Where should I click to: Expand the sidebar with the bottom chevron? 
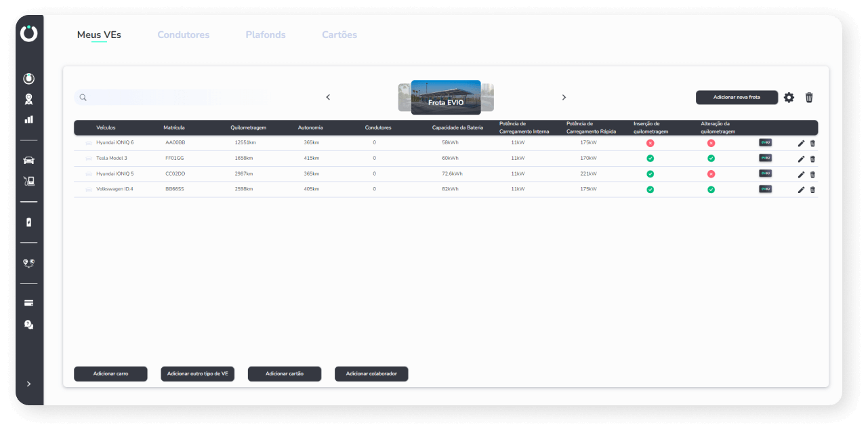pos(28,384)
